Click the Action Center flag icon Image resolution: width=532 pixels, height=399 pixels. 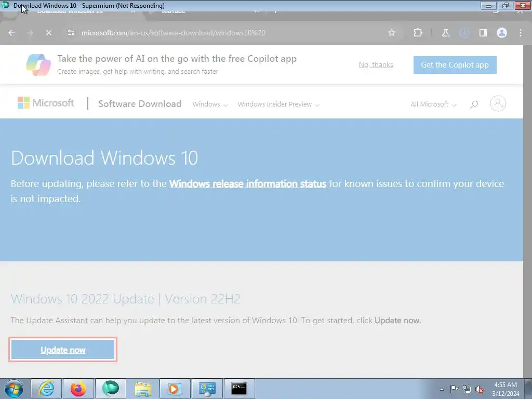pyautogui.click(x=454, y=389)
